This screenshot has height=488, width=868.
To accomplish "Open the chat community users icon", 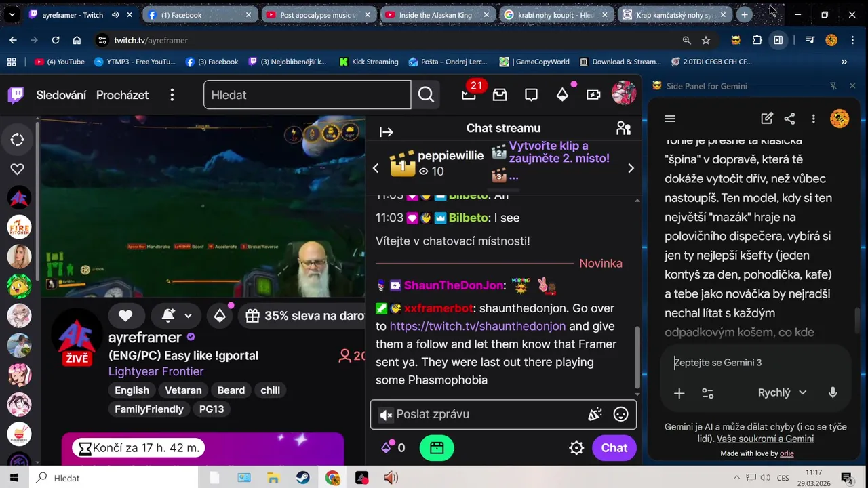I will tap(623, 128).
